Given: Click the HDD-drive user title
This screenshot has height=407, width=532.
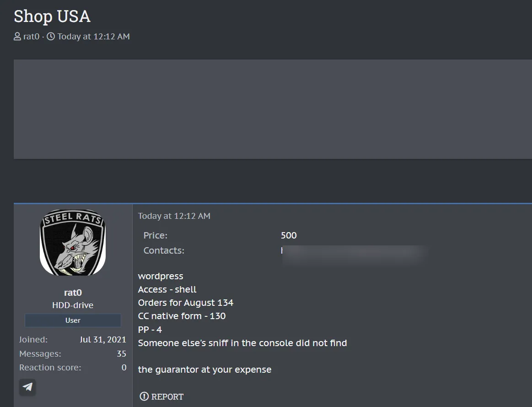Looking at the screenshot, I should pyautogui.click(x=73, y=305).
